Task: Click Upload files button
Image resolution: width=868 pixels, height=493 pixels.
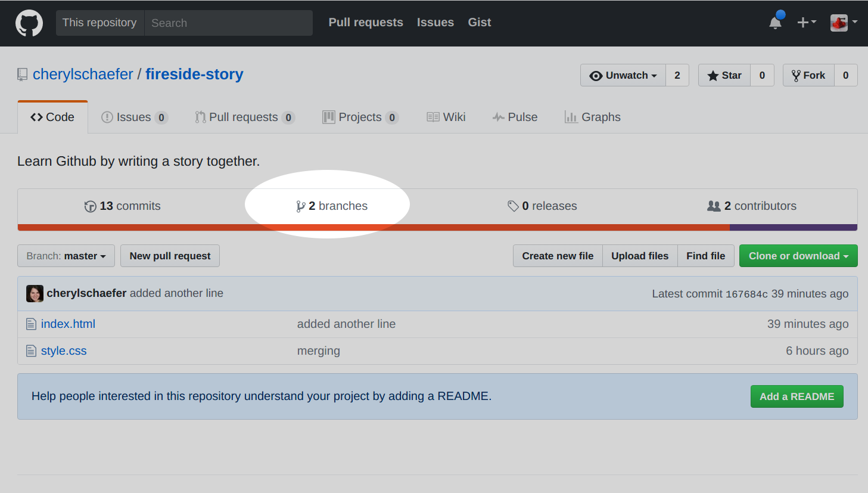Action: coord(640,256)
